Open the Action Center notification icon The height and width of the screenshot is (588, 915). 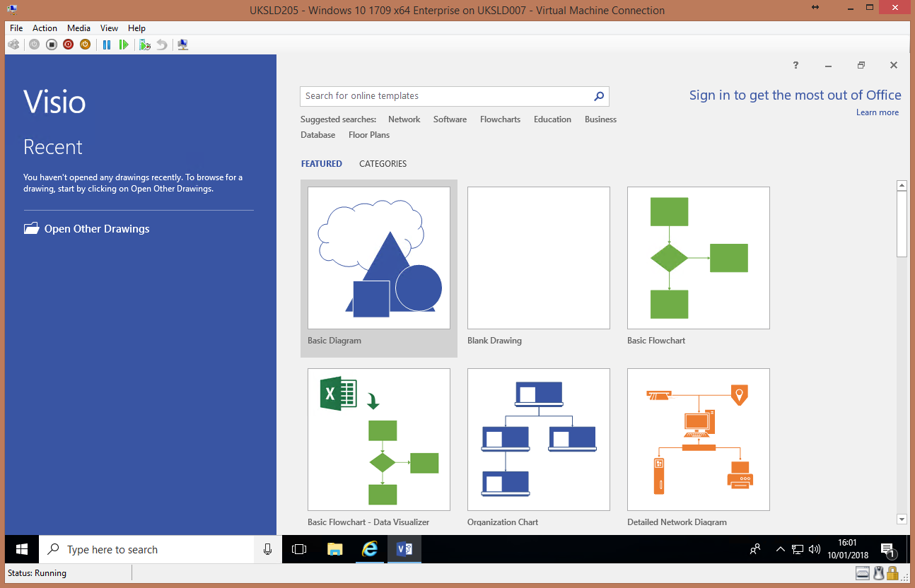(x=889, y=549)
